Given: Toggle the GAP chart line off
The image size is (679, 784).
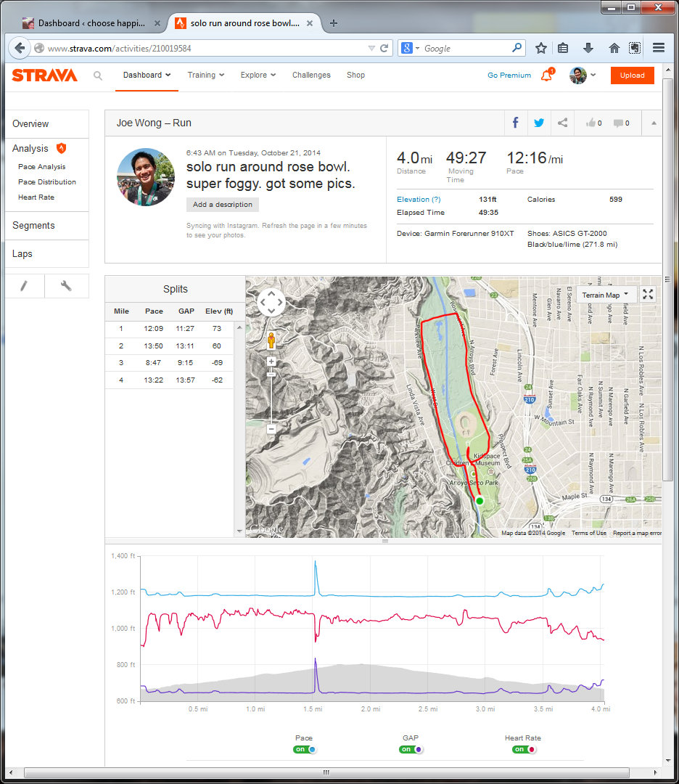Looking at the screenshot, I should click(x=411, y=749).
